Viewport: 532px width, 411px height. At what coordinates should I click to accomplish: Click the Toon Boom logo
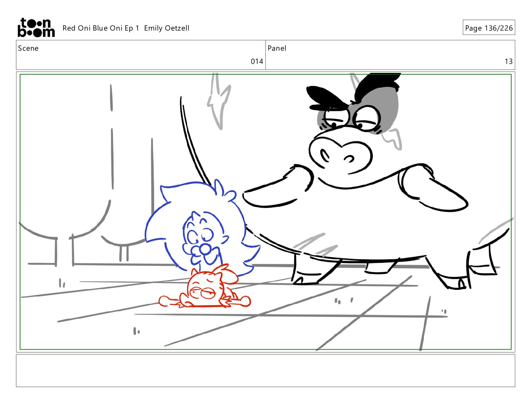36,28
